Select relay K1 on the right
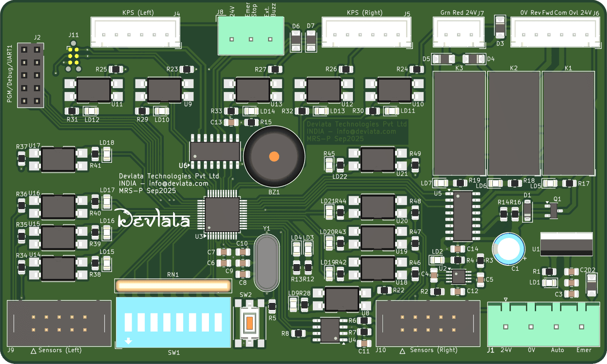The image size is (607, 364). coord(568,123)
